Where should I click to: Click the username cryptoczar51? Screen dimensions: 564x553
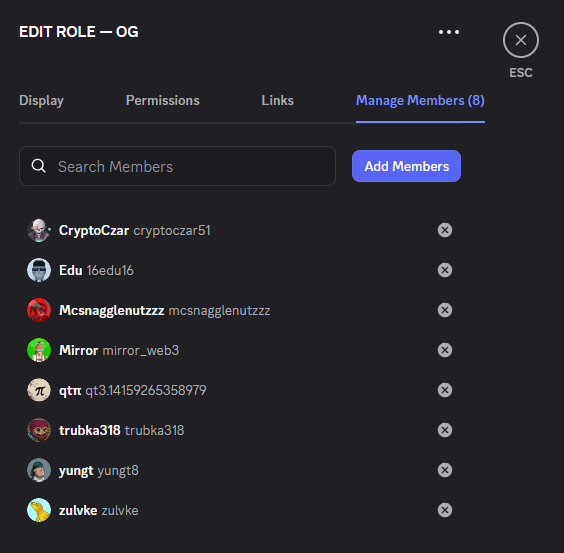(x=172, y=231)
